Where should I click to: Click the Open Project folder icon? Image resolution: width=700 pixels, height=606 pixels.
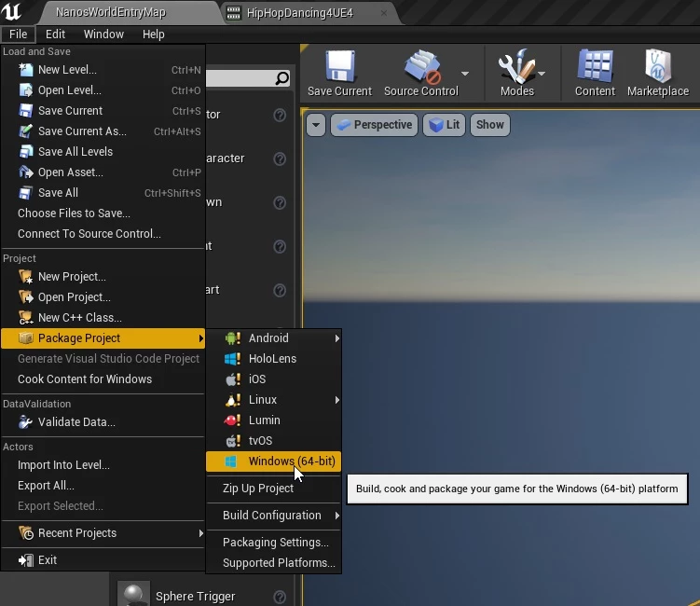pyautogui.click(x=26, y=297)
